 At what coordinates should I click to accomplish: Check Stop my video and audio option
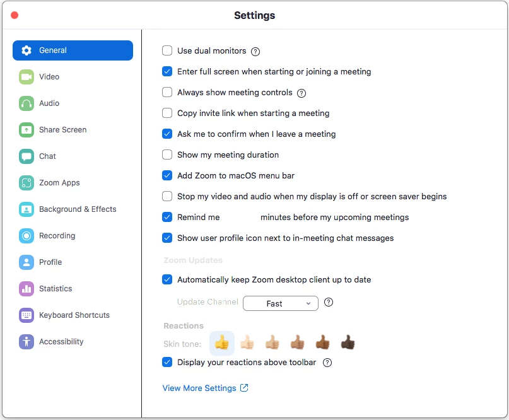tap(167, 196)
